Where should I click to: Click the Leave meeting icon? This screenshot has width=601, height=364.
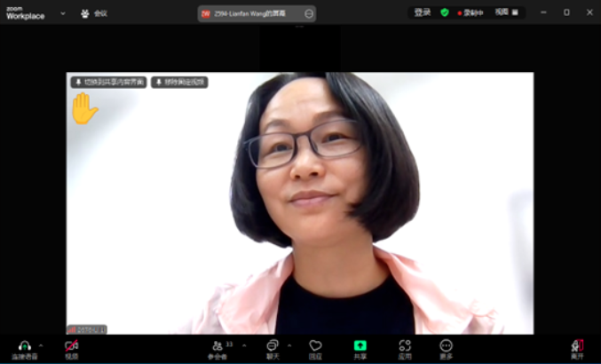[577, 344]
